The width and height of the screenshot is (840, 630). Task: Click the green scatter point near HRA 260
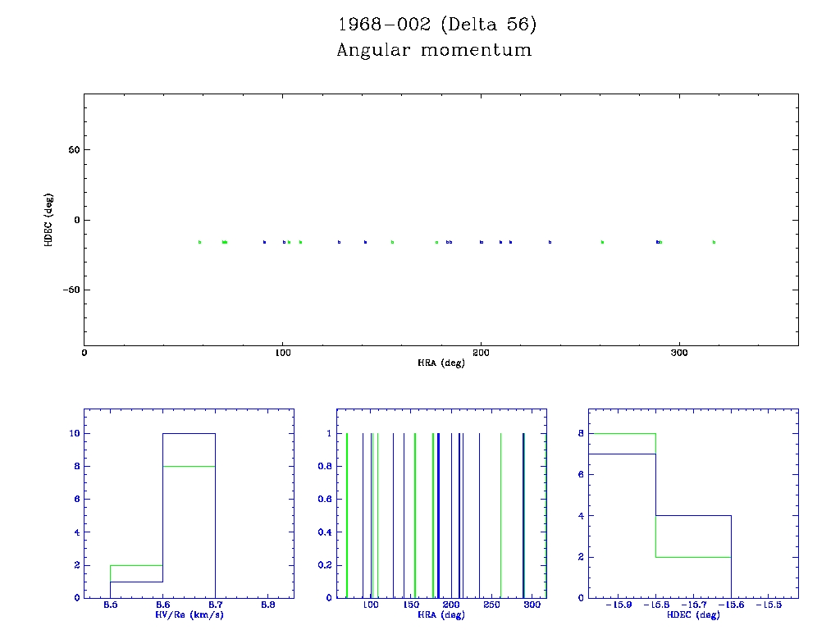602,242
